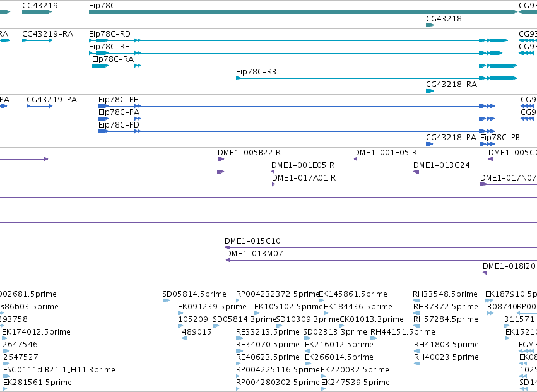
Task: Select EST SD02313.3prime
Action: coord(307,338)
